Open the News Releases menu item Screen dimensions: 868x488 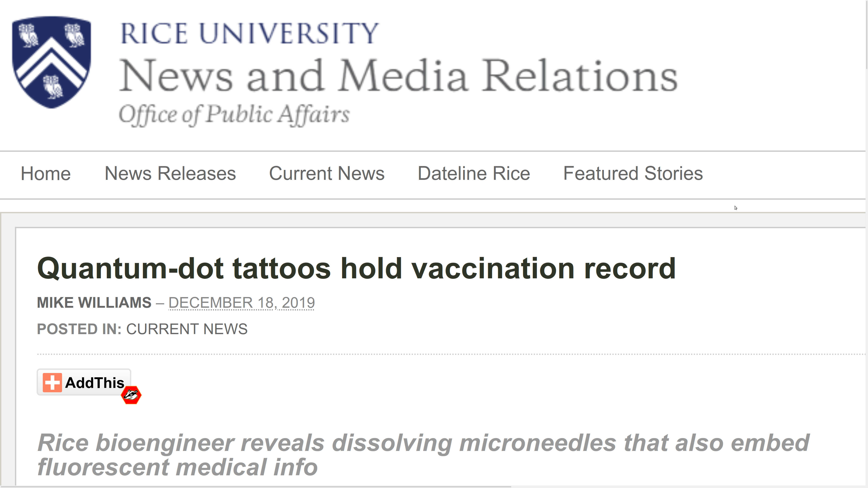tap(170, 174)
